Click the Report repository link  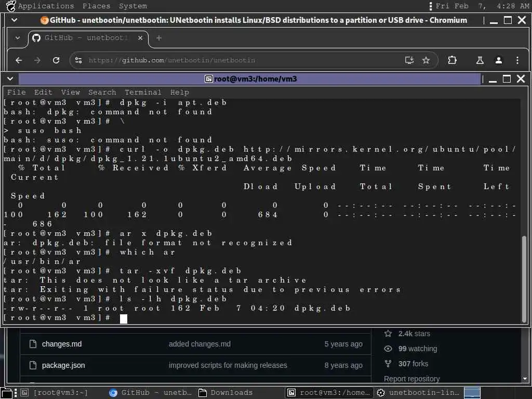point(411,379)
